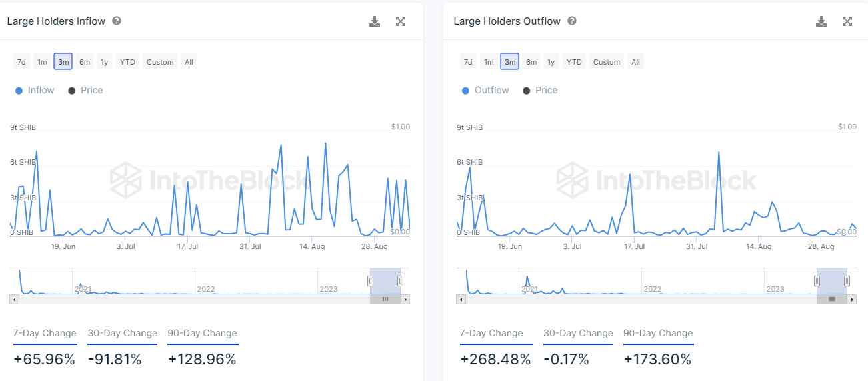
Task: Toggle the Outflow series legend
Action: pos(485,91)
